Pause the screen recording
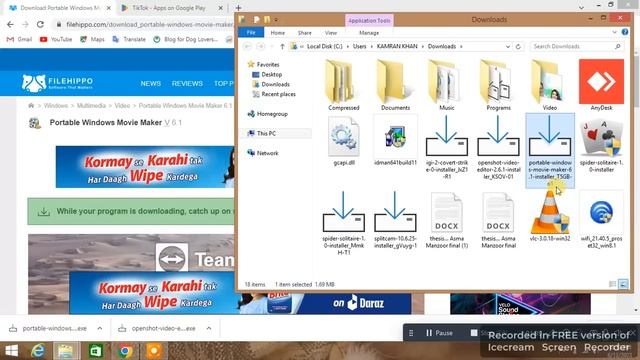Viewport: 640px width, 360px height. (439, 333)
